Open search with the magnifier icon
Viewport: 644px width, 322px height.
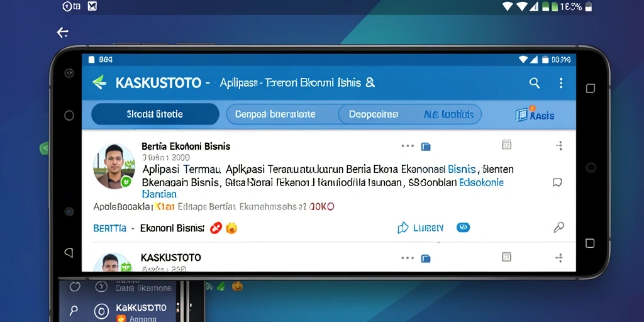[x=535, y=83]
